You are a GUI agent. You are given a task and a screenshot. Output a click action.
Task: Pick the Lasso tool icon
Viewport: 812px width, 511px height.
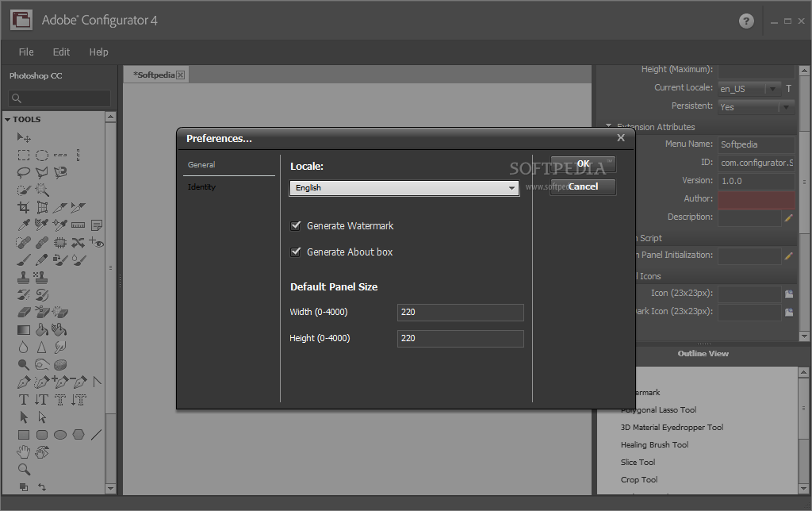(23, 172)
